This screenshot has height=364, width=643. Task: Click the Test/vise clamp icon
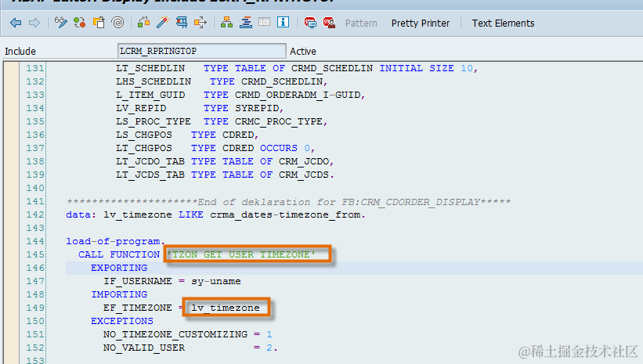[x=181, y=23]
